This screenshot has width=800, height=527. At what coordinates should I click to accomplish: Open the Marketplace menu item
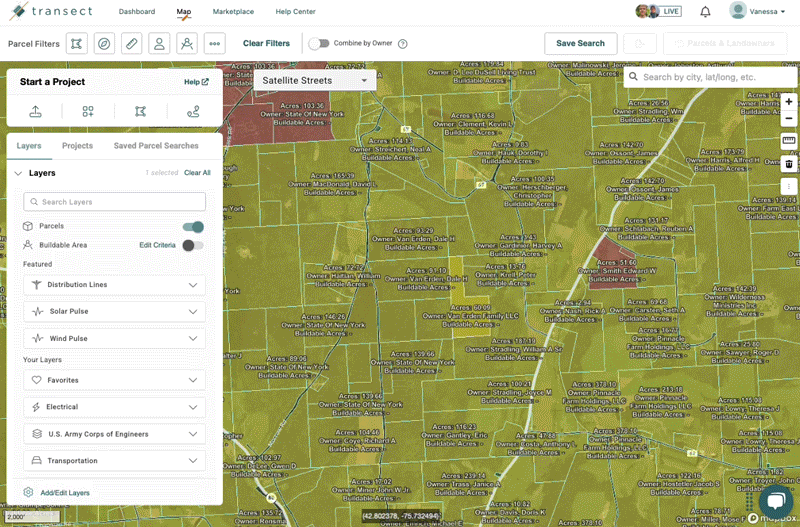[x=235, y=12]
